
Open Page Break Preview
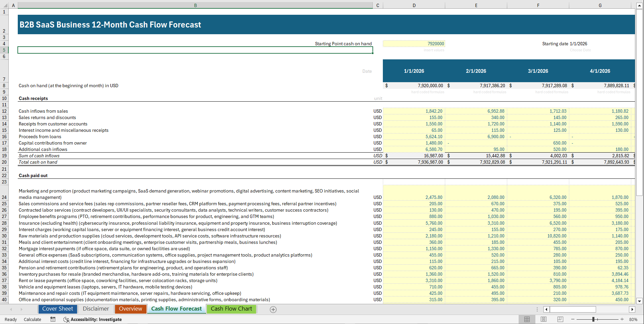tap(560, 319)
